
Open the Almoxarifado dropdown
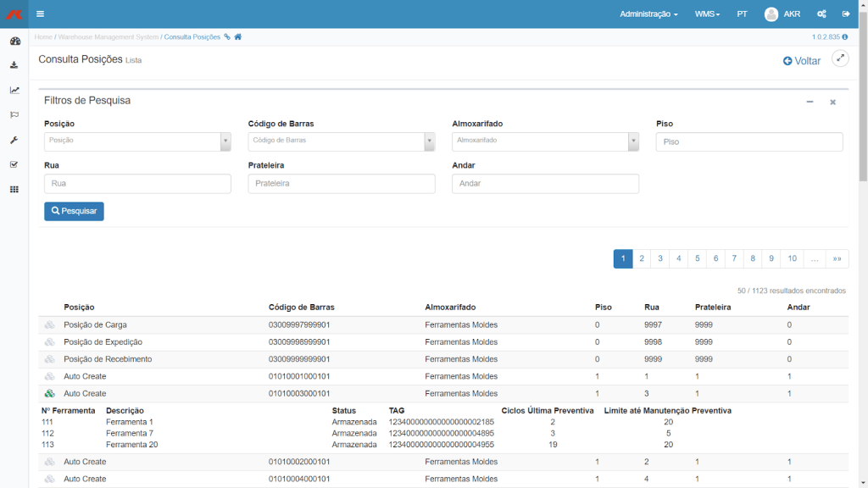click(545, 141)
